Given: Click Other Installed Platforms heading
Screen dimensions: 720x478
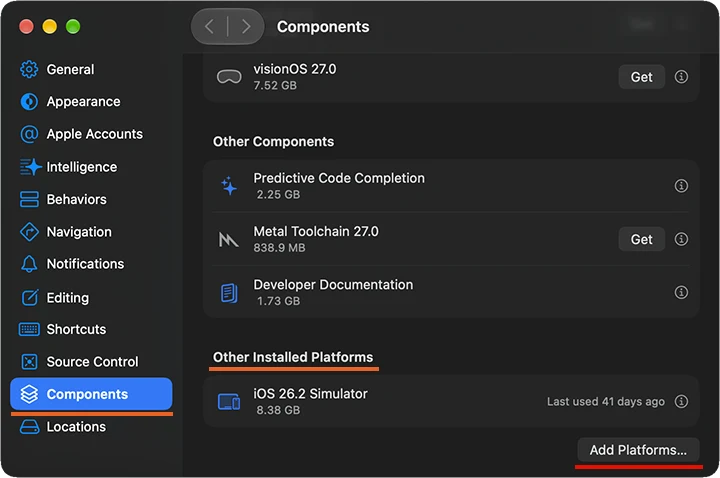Looking at the screenshot, I should click(293, 357).
